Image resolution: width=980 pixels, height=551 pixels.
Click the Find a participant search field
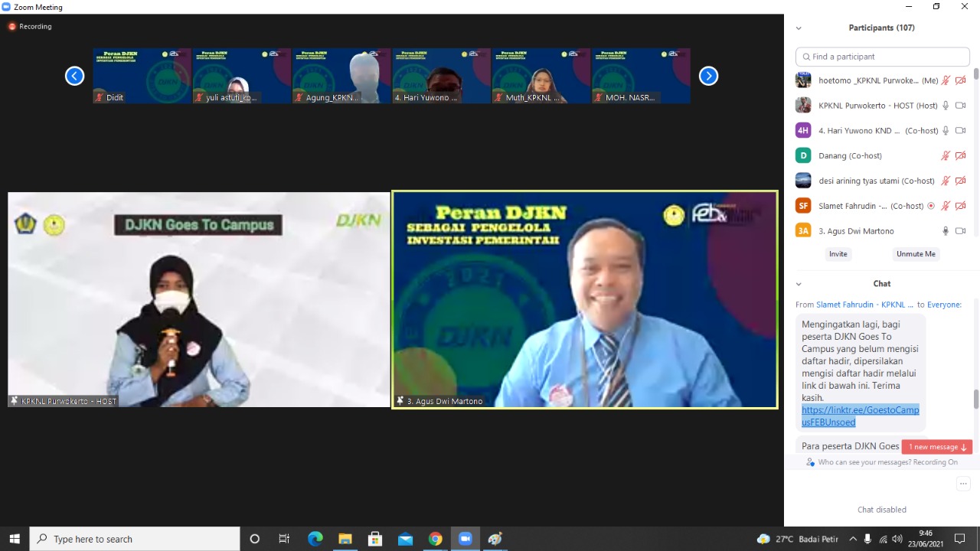883,57
